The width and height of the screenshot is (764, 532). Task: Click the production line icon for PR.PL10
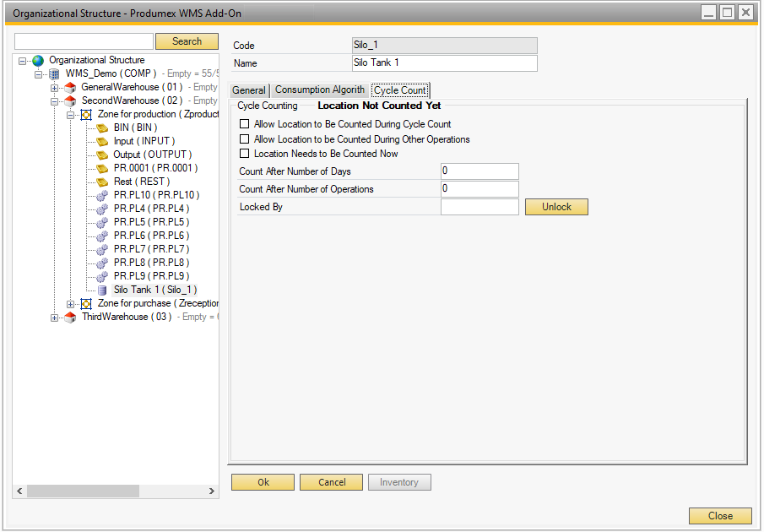(x=102, y=196)
